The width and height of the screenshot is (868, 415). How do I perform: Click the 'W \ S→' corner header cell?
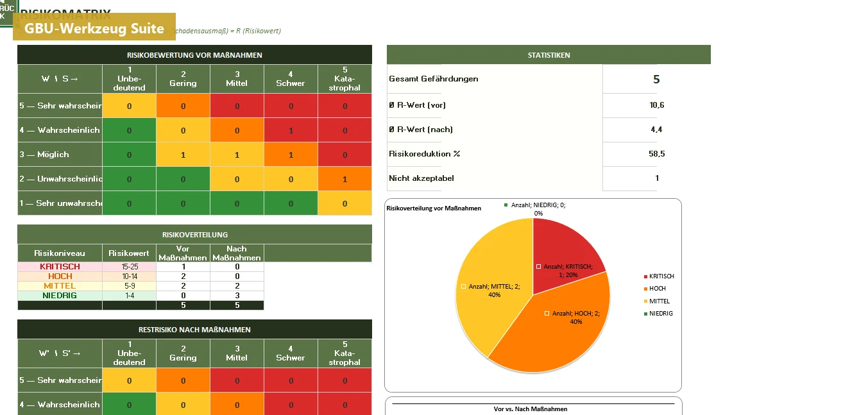(60, 79)
